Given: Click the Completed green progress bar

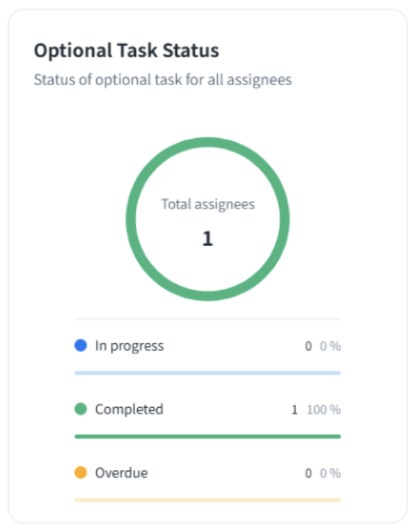Looking at the screenshot, I should tap(208, 436).
